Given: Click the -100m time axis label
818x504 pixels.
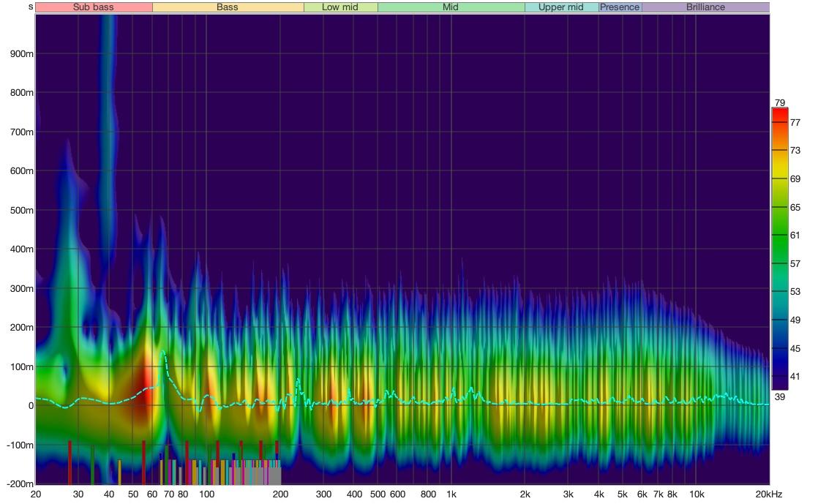Looking at the screenshot, I should (x=20, y=445).
